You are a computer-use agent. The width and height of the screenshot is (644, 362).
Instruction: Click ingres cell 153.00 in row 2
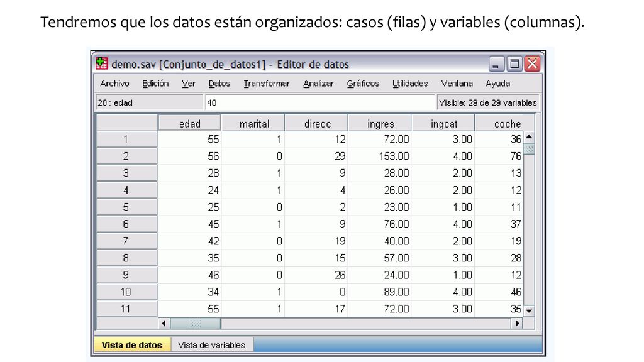[x=379, y=156]
